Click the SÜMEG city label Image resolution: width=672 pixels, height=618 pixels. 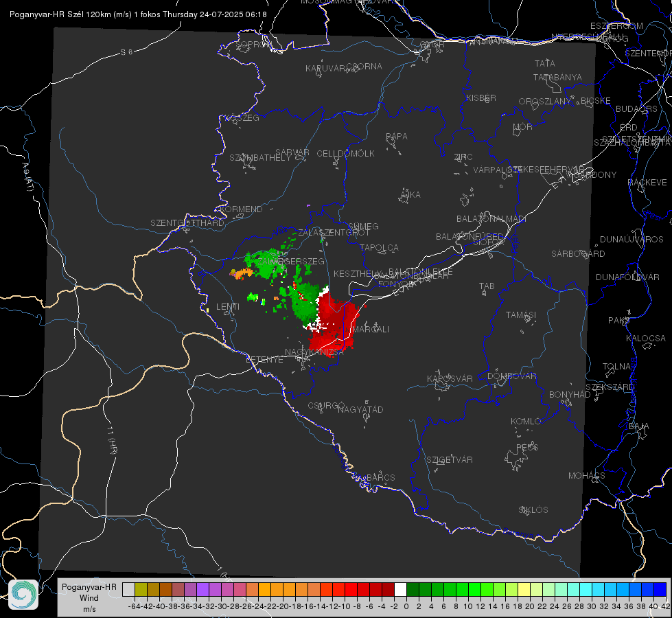(363, 226)
